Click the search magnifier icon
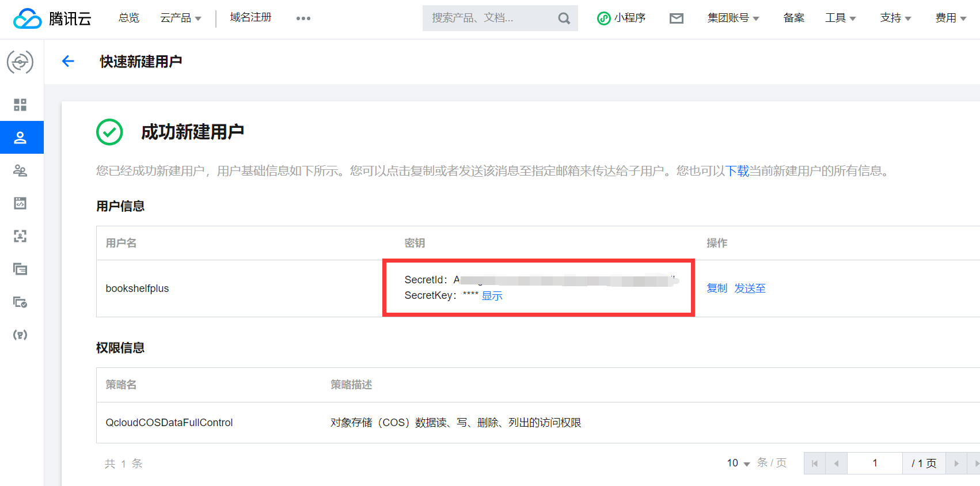Image resolution: width=980 pixels, height=486 pixels. 564,18
